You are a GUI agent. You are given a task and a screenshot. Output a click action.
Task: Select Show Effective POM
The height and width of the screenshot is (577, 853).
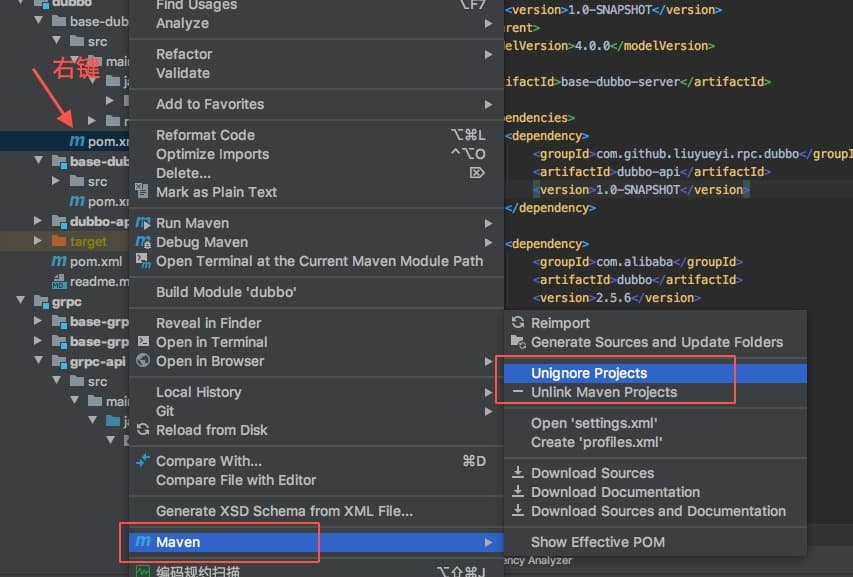click(597, 542)
